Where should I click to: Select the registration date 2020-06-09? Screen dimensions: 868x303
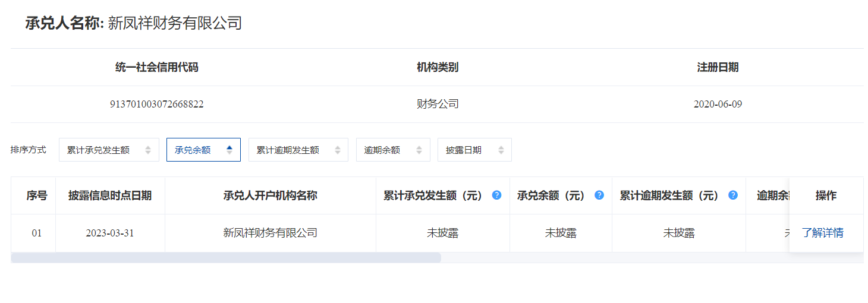click(718, 105)
